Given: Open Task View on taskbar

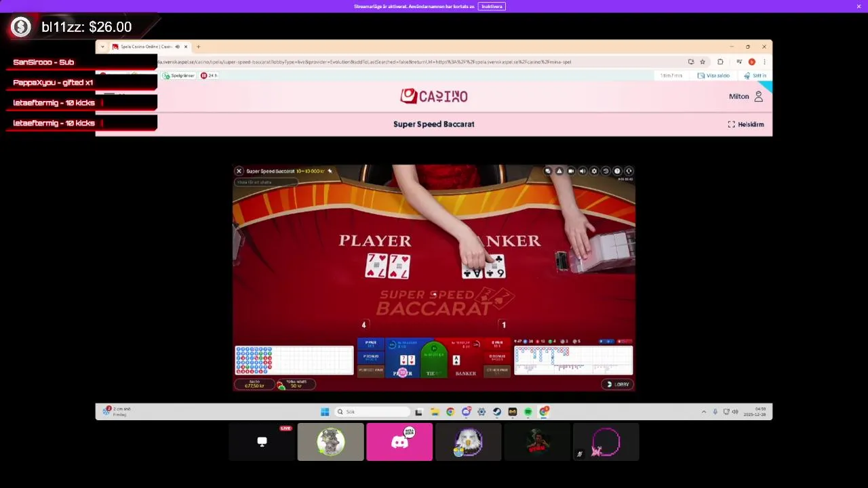Looking at the screenshot, I should (419, 412).
